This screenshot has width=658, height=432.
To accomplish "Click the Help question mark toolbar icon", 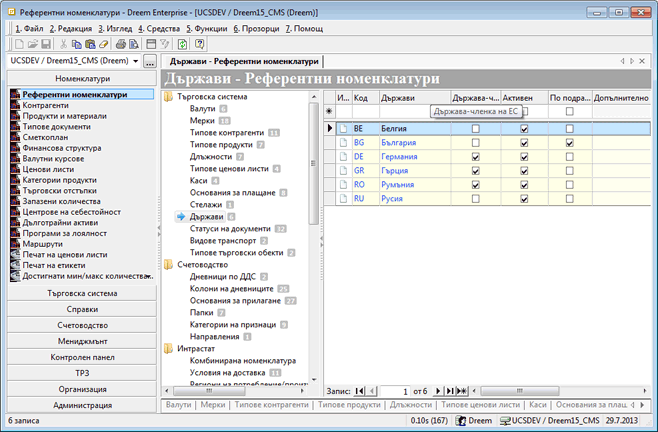I will (200, 44).
